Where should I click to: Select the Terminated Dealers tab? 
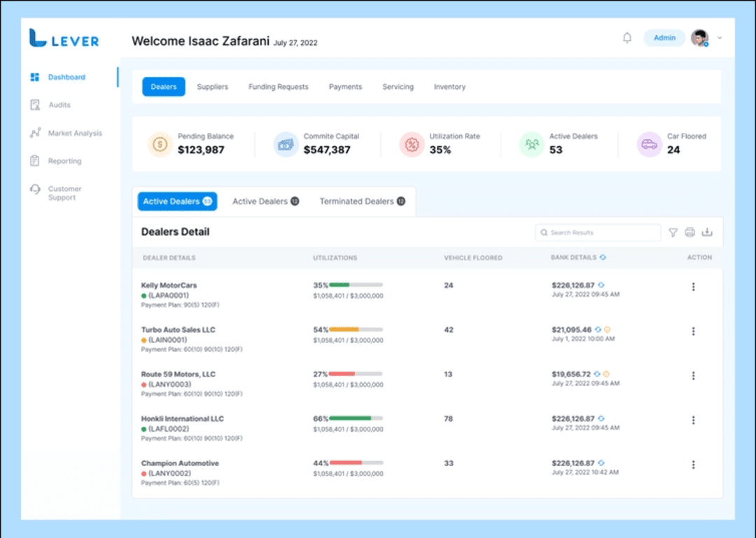tap(357, 201)
